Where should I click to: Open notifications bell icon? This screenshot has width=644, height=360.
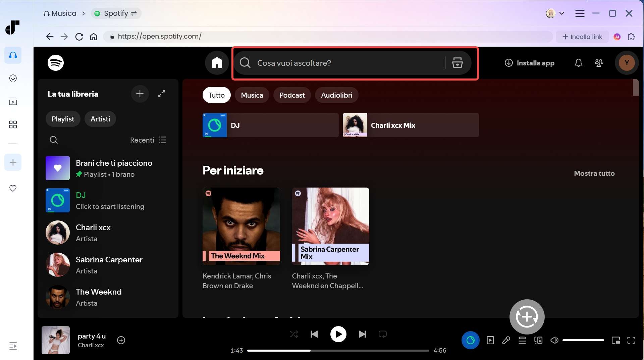tap(578, 63)
